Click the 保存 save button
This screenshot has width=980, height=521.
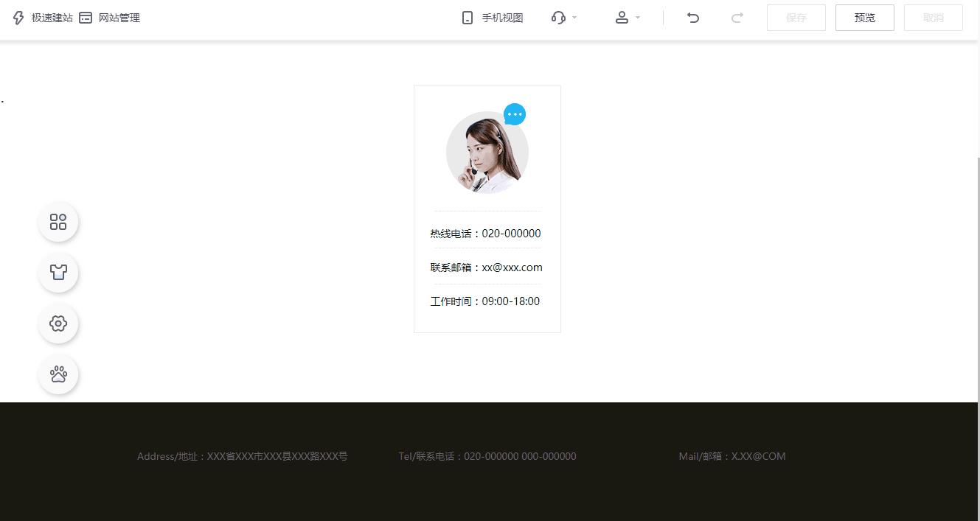796,18
